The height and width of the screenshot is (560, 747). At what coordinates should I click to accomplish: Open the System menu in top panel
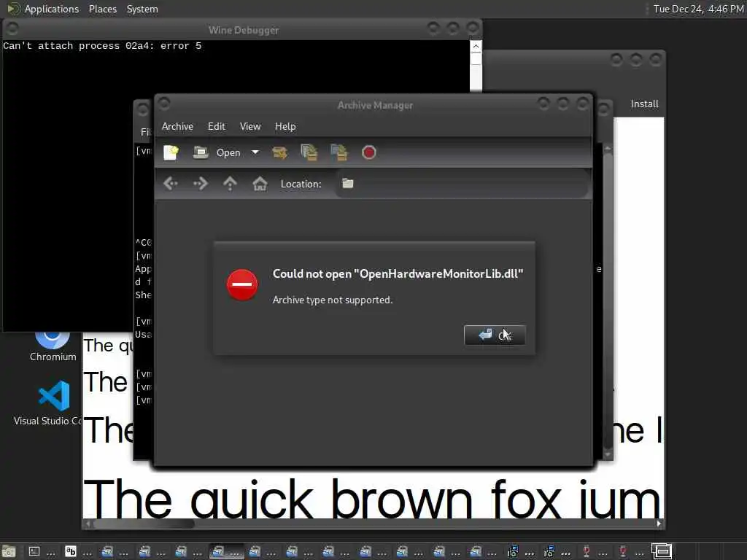pyautogui.click(x=142, y=9)
